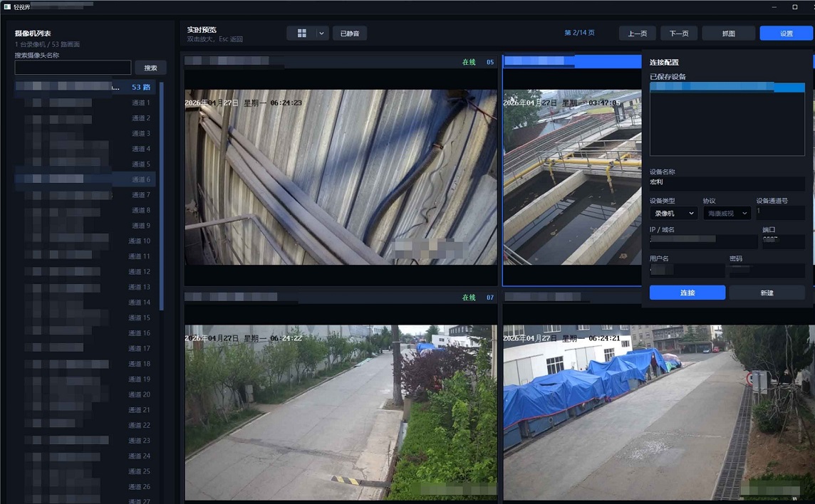The image size is (815, 504).
Task: Select 通道 21 in camera list
Action: tap(85, 410)
